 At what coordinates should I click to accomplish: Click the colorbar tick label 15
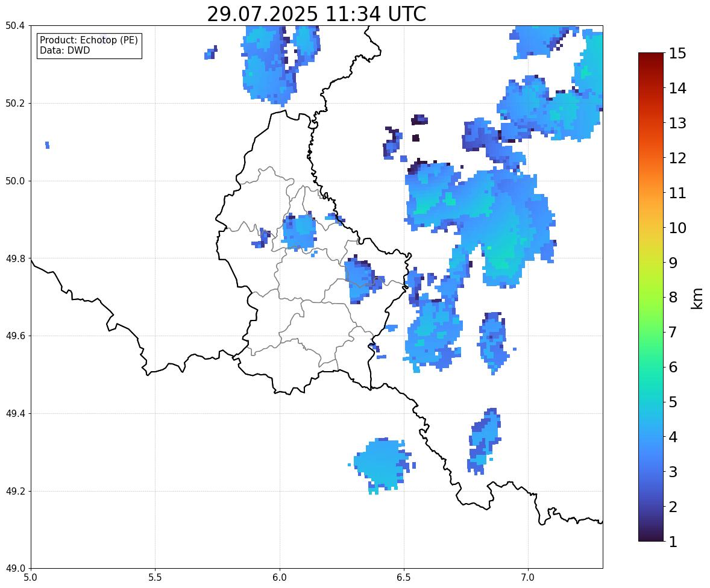tap(677, 54)
